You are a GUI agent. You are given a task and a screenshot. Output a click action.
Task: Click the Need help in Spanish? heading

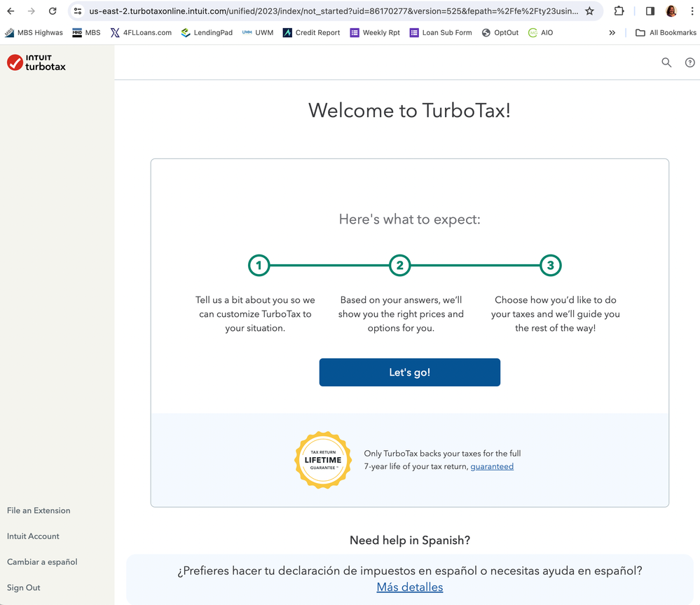pos(410,541)
